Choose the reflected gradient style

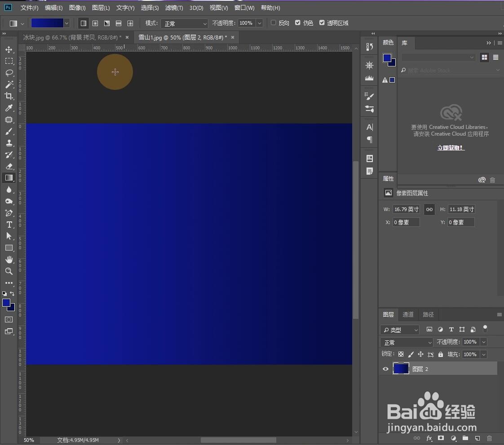point(119,23)
